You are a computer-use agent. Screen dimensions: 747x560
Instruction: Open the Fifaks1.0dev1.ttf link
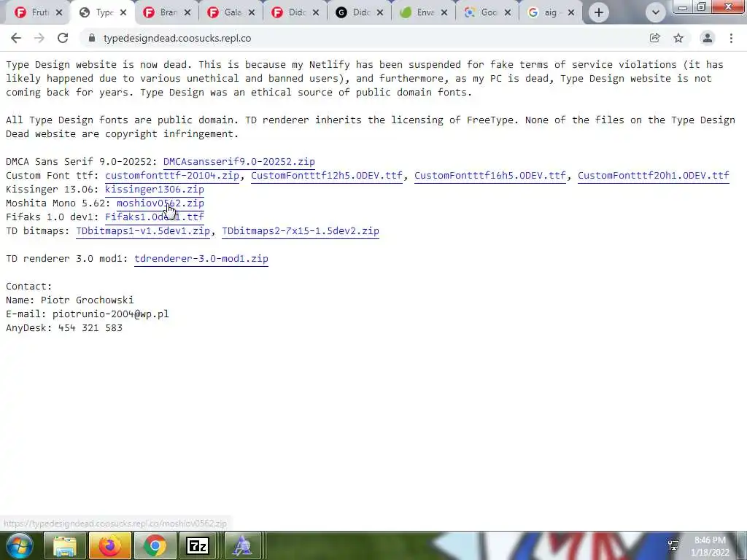[155, 217]
